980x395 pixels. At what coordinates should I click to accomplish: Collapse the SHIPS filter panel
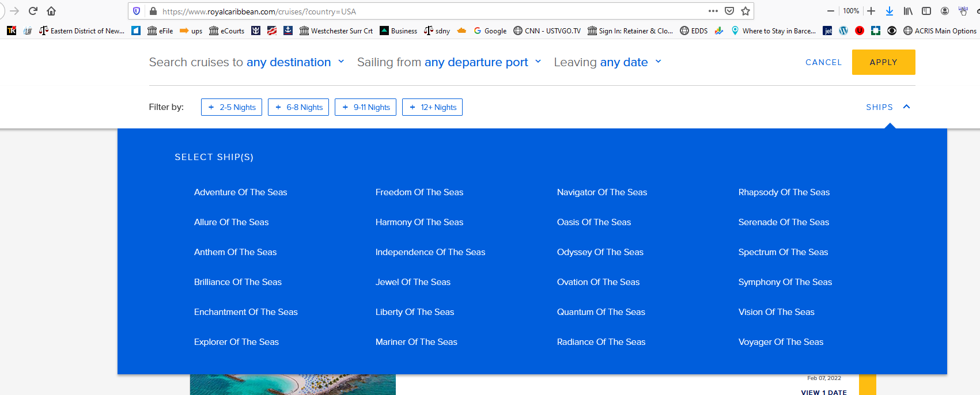click(x=888, y=107)
